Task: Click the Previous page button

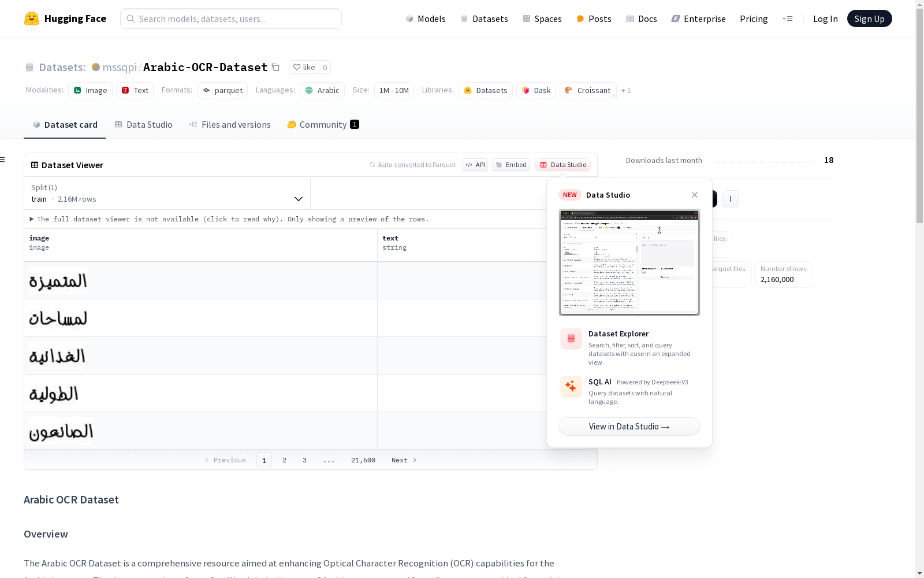Action: point(225,460)
